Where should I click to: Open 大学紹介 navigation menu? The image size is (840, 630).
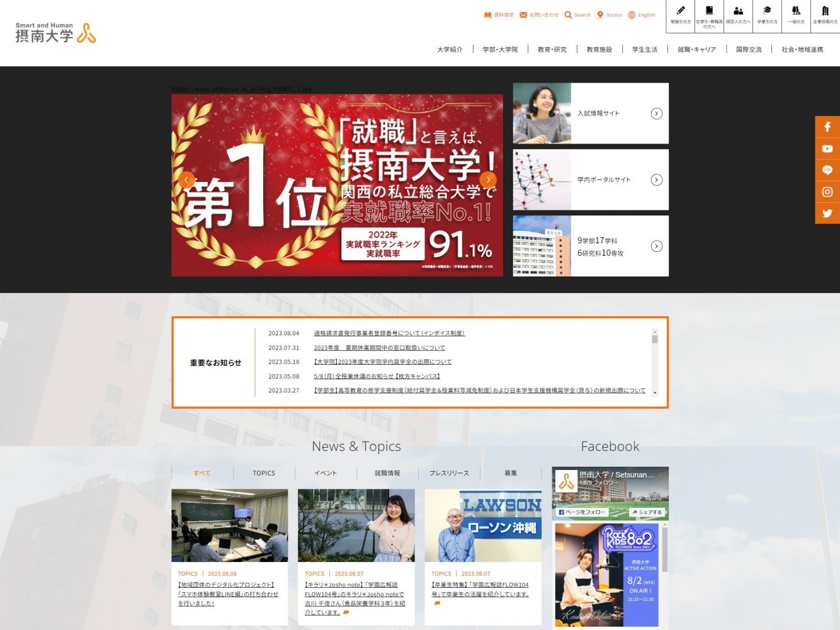click(450, 49)
